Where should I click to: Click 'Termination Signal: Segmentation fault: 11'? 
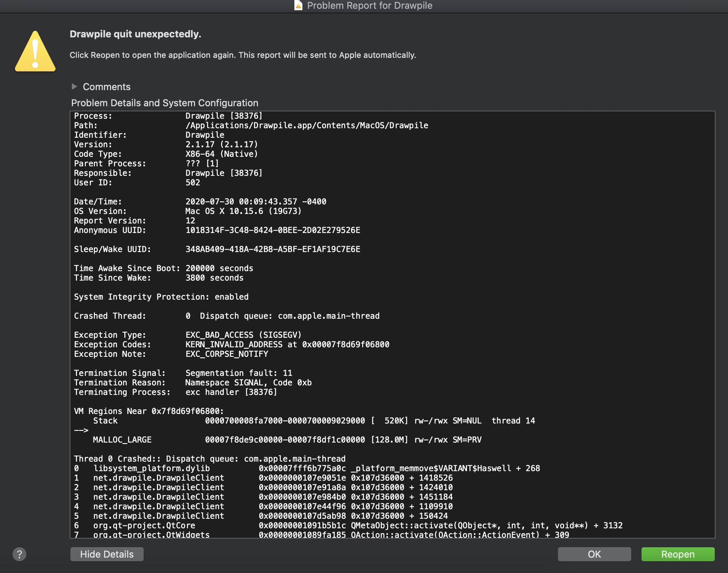tap(183, 373)
